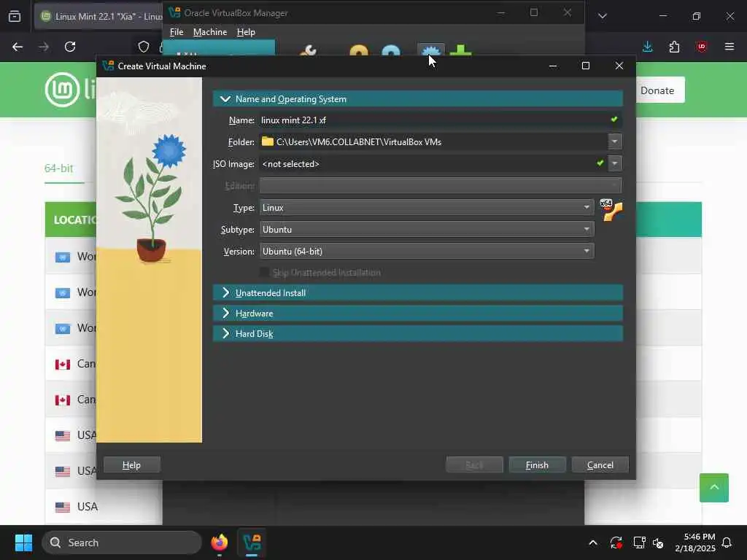
Task: Click the Help button in the dialog
Action: 131,464
